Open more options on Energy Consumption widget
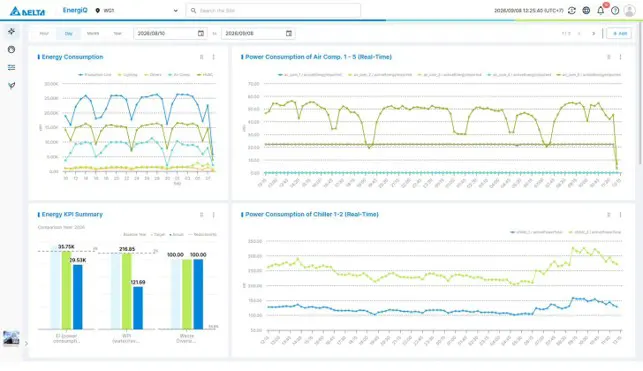 point(214,57)
